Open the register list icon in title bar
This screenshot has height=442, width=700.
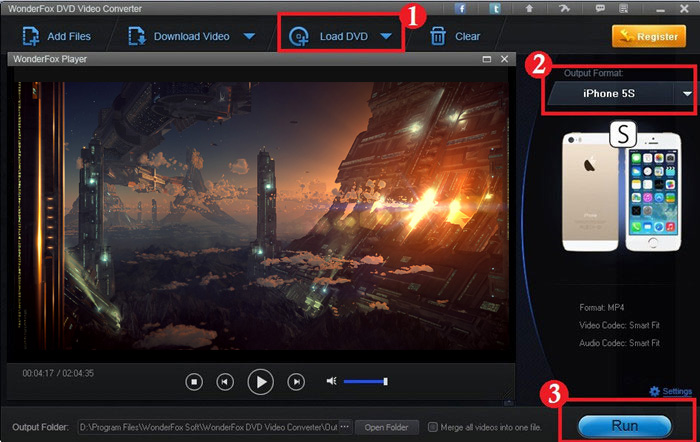[x=624, y=8]
